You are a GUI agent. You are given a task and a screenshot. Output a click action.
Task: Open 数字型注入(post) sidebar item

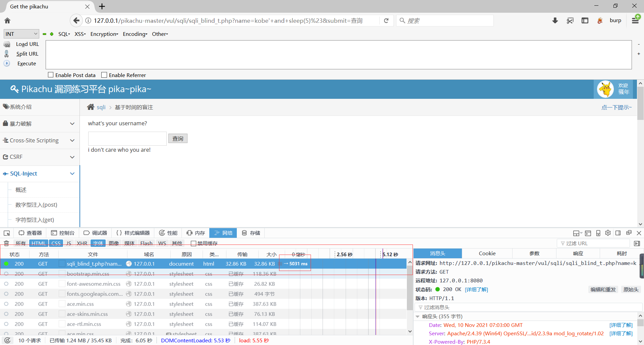pyautogui.click(x=36, y=205)
